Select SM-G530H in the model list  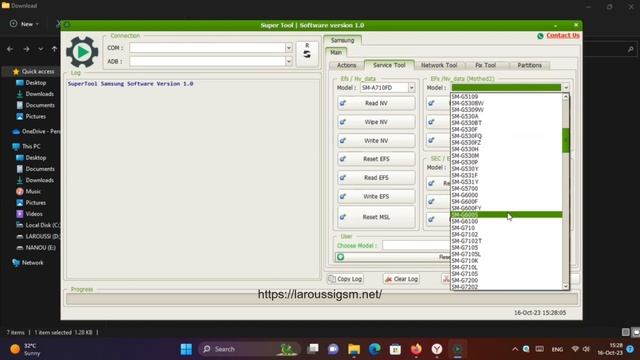tap(507, 149)
